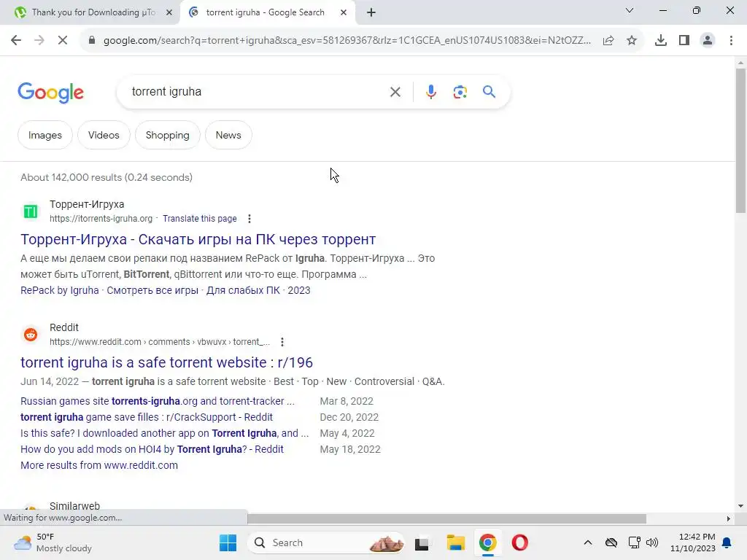747x560 pixels.
Task: Click the horizontal scrollbar thumb
Action: click(x=447, y=518)
